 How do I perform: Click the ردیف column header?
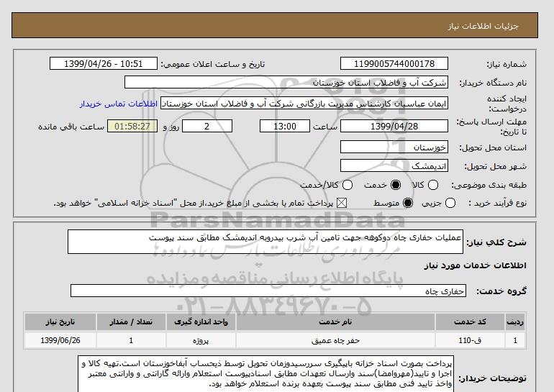(515, 322)
